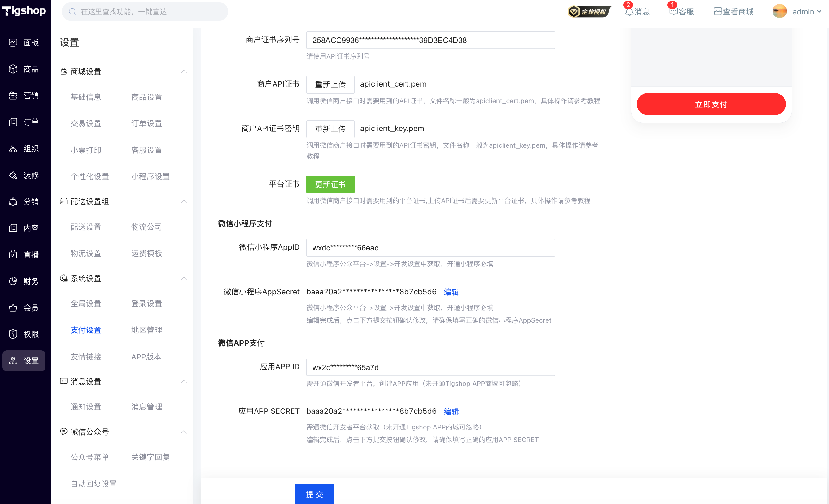829x504 pixels.
Task: Click the 系统设置 gear icon
Action: [64, 278]
